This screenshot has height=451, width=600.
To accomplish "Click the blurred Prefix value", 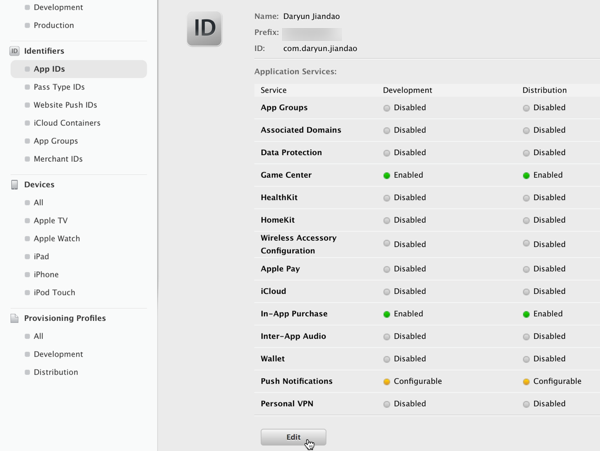I will click(x=312, y=33).
